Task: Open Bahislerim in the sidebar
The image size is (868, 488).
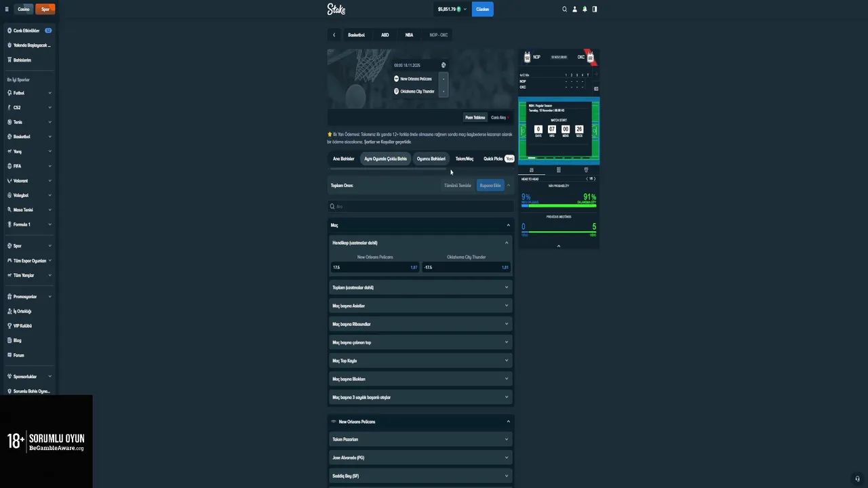Action: point(22,60)
